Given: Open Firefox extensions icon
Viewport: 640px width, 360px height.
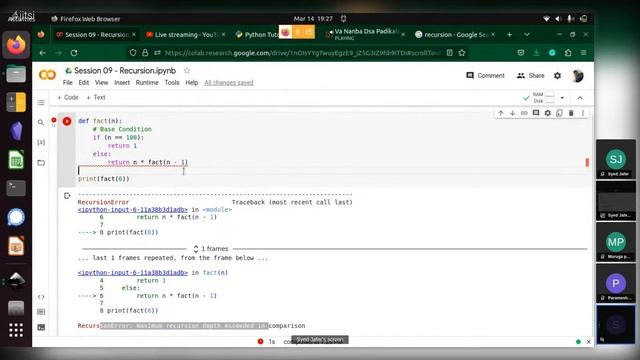Looking at the screenshot, I should (568, 53).
